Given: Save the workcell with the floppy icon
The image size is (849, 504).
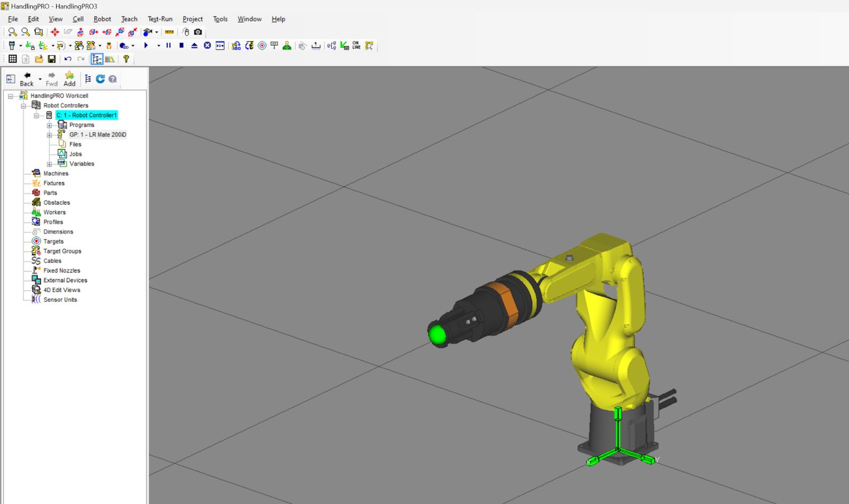Looking at the screenshot, I should tap(51, 59).
